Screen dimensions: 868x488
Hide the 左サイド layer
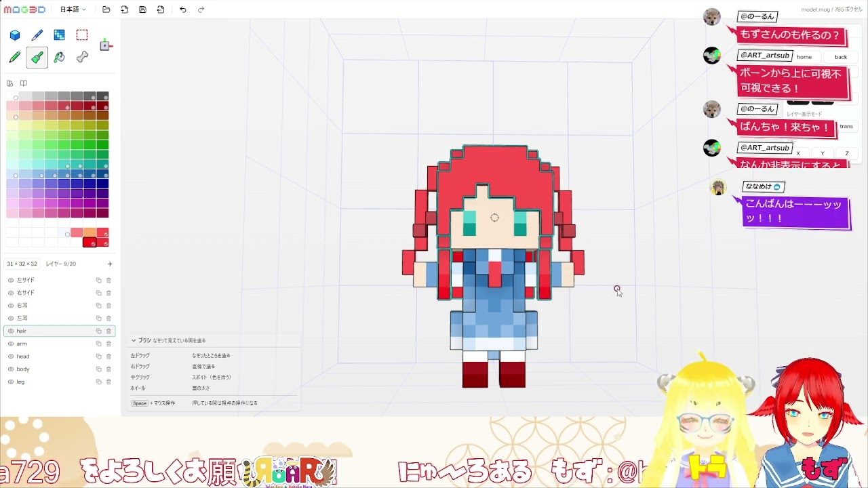11,280
